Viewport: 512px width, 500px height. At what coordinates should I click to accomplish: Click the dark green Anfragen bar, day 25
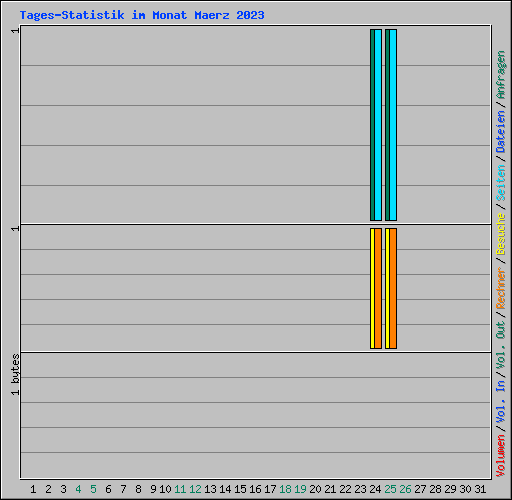click(387, 125)
